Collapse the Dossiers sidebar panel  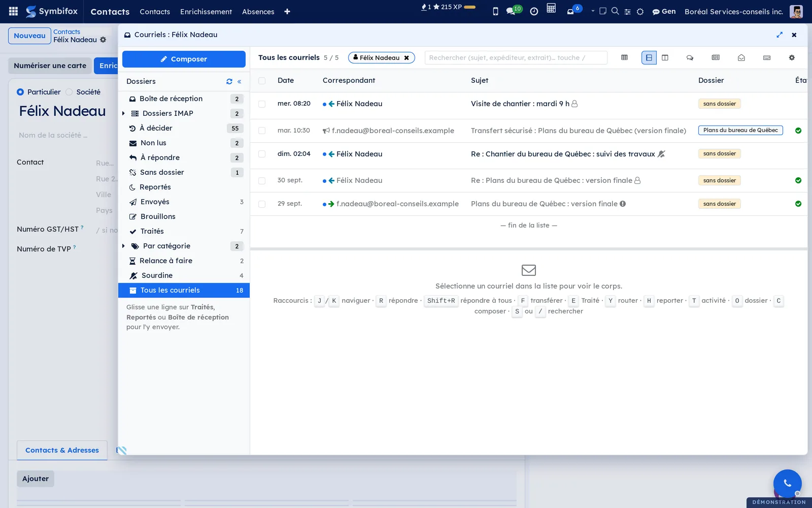[240, 81]
